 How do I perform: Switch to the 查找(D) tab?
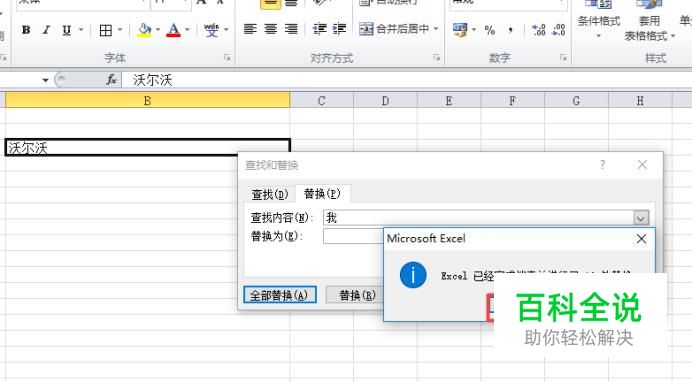270,194
